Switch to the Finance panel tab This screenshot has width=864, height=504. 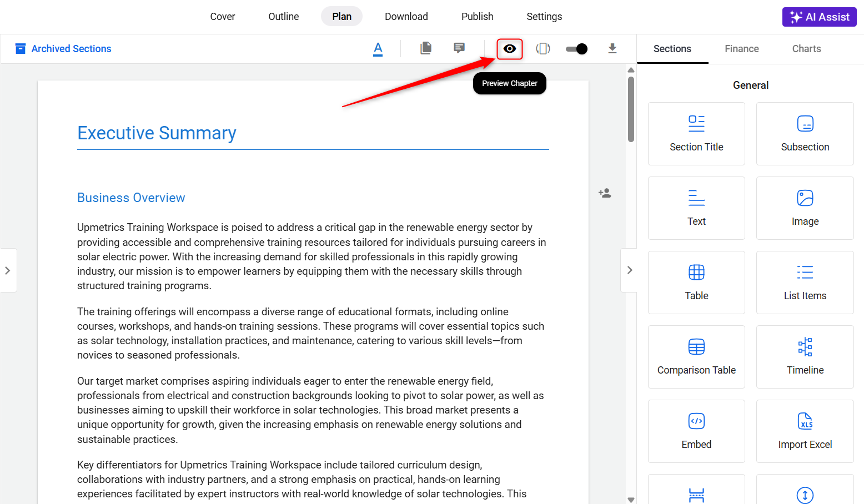[742, 49]
